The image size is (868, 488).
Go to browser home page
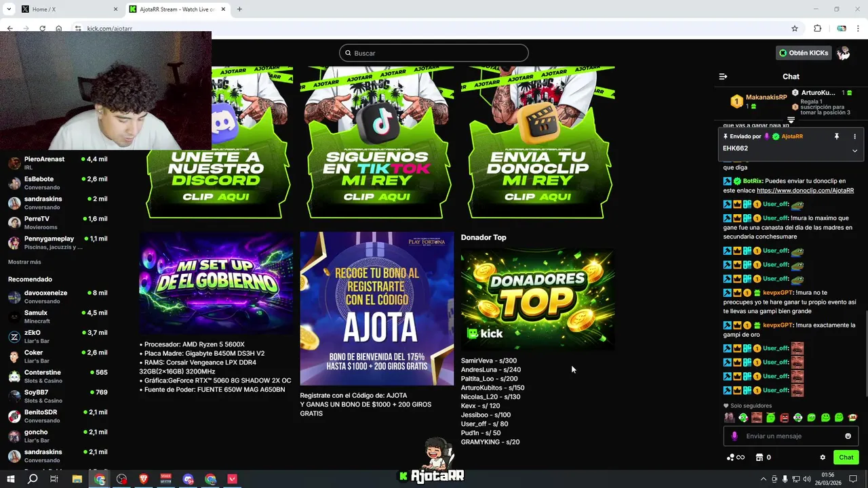coord(59,28)
